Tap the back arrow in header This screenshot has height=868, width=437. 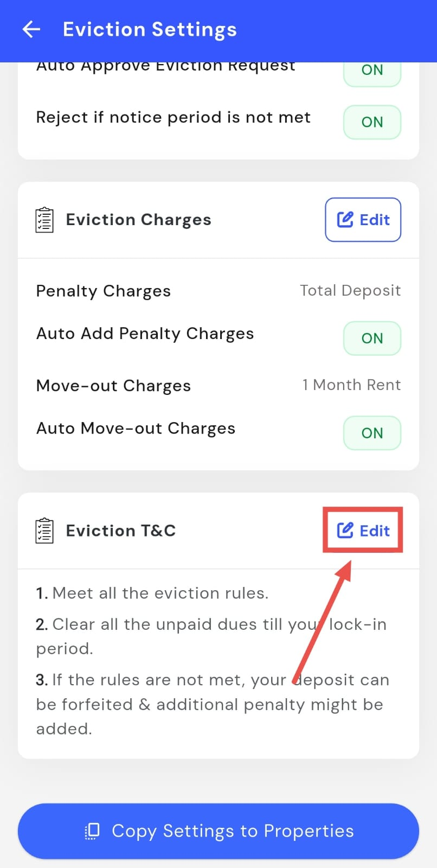pyautogui.click(x=31, y=29)
